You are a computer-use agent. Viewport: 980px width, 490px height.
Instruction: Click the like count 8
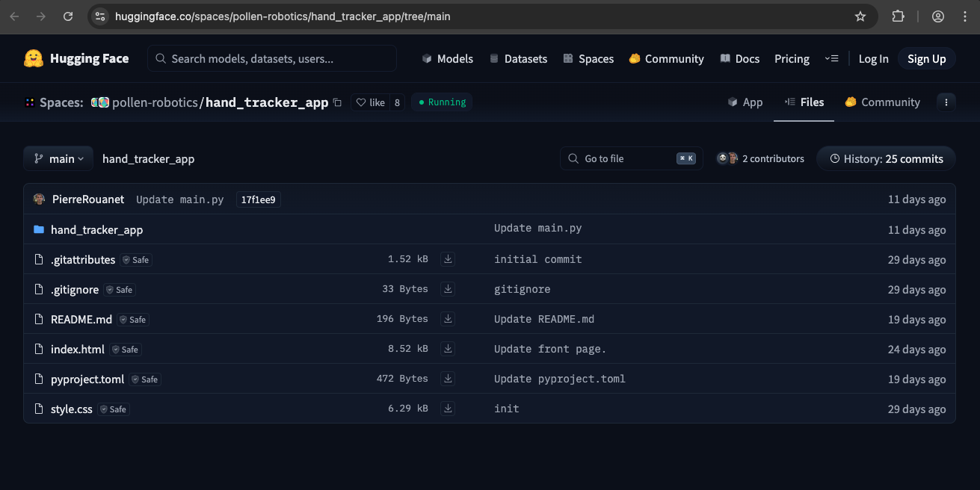click(x=397, y=102)
